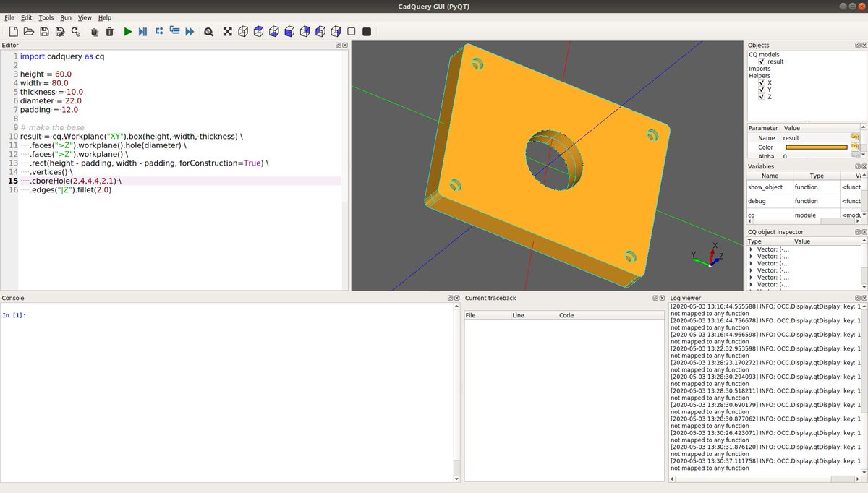
Task: Click the Clear all objects icon
Action: 94,31
